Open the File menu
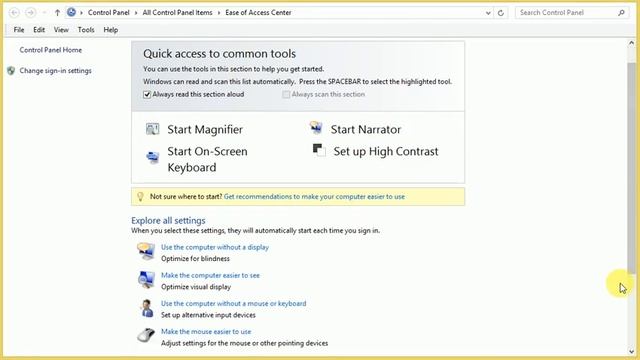The height and width of the screenshot is (360, 640). [x=19, y=30]
